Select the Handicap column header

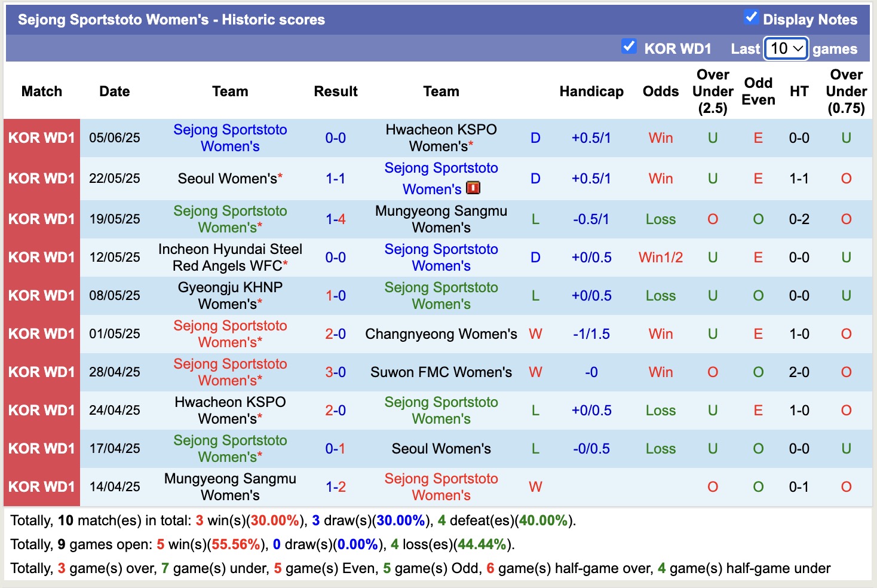(x=591, y=91)
